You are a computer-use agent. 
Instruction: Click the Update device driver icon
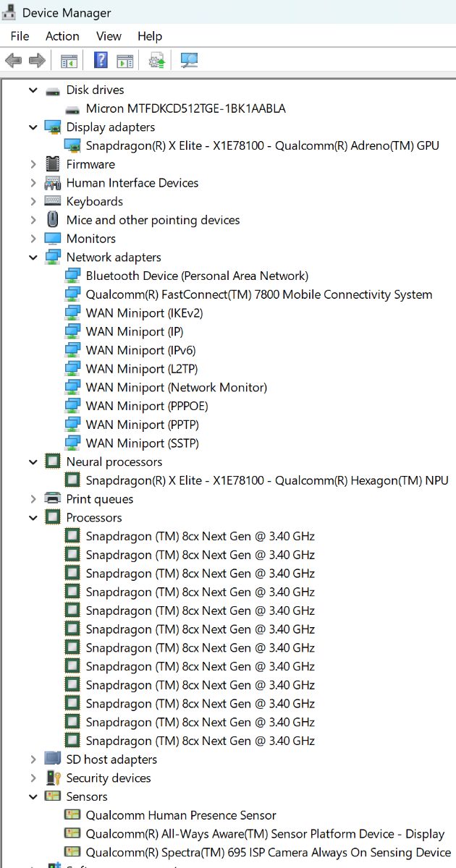point(157,61)
